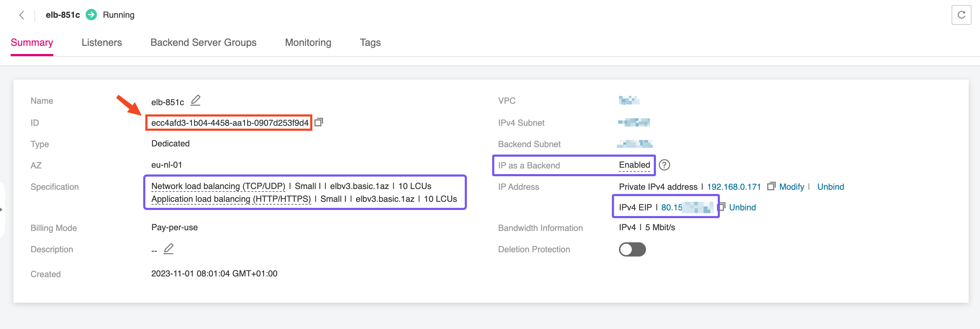Edit the Description with pencil icon
Screen dimensions: 980x329
(x=168, y=249)
